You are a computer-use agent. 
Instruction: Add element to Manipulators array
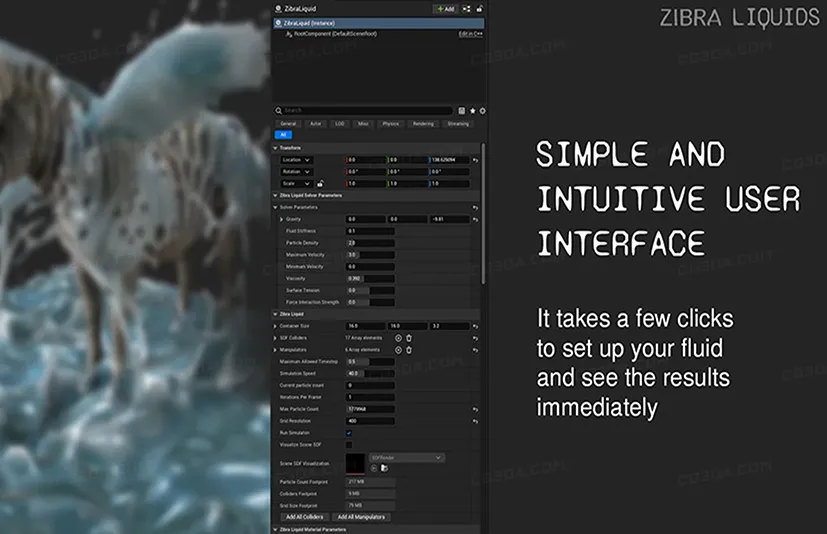tap(398, 350)
